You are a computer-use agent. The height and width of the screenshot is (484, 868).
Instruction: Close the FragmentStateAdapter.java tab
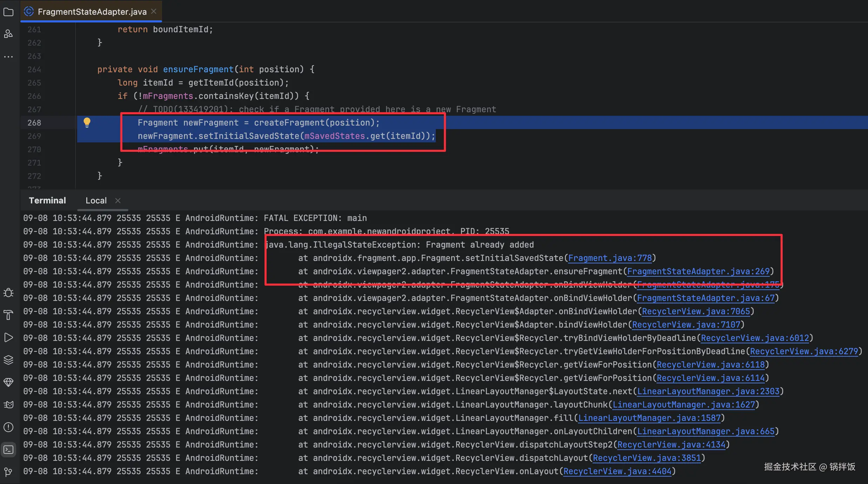pos(154,11)
